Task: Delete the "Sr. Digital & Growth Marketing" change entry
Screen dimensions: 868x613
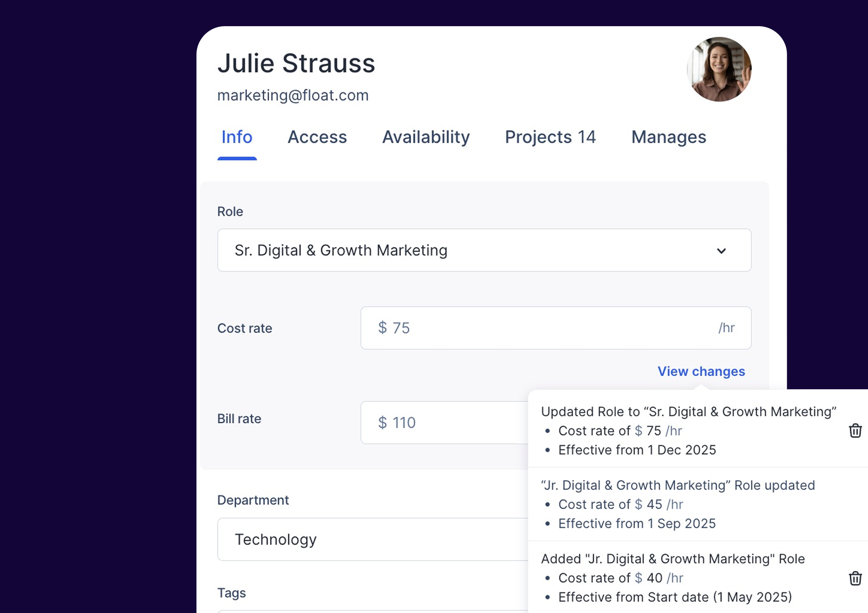Action: coord(855,430)
